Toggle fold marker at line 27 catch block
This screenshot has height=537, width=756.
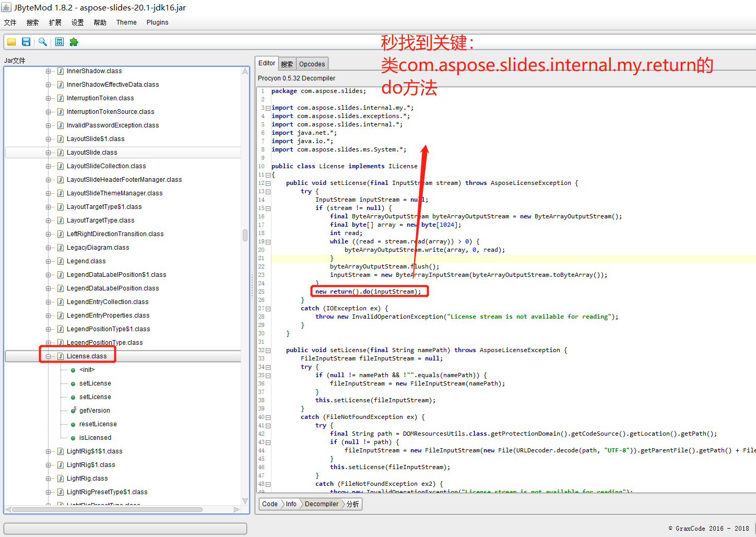268,309
